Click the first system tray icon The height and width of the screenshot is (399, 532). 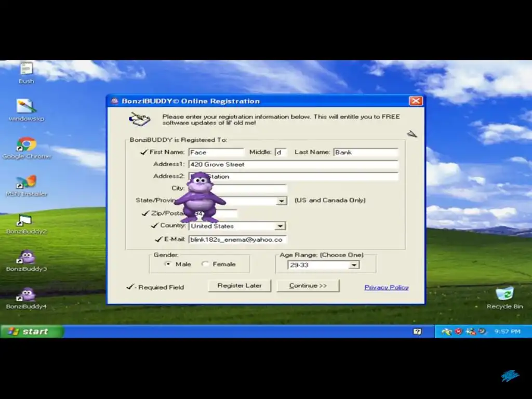coord(446,331)
